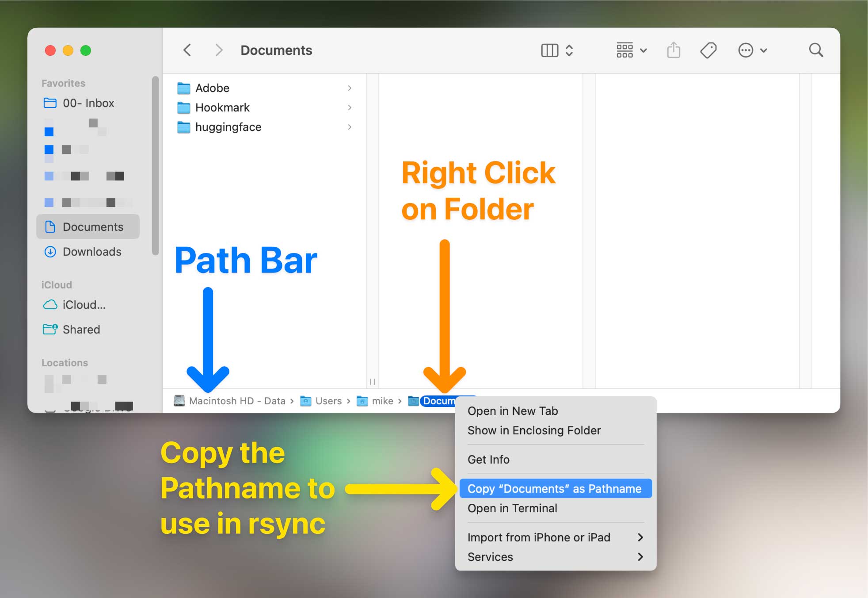
Task: Expand Adobe folder via its chevron
Action: click(x=350, y=88)
